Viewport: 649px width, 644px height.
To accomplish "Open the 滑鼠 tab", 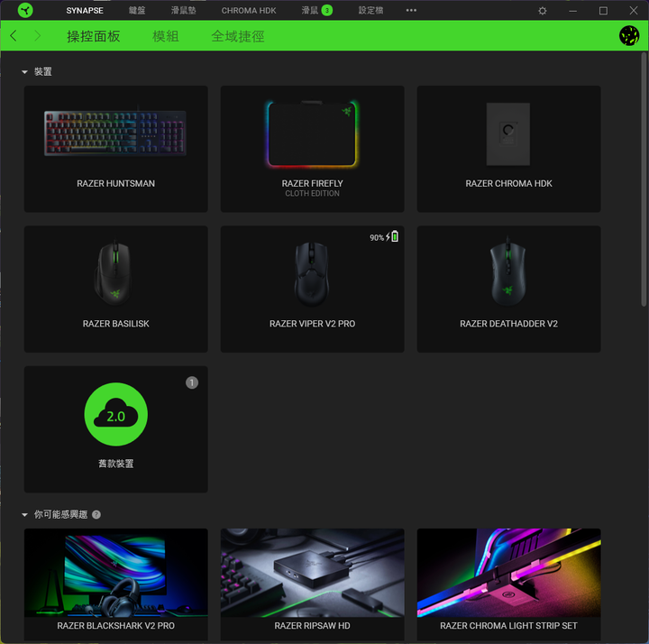I will coord(310,10).
